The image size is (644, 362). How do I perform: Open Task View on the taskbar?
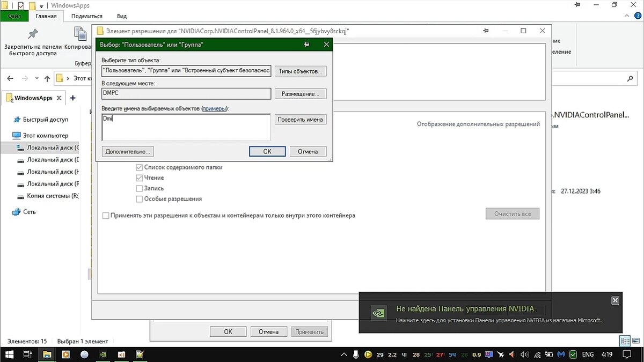click(x=28, y=354)
